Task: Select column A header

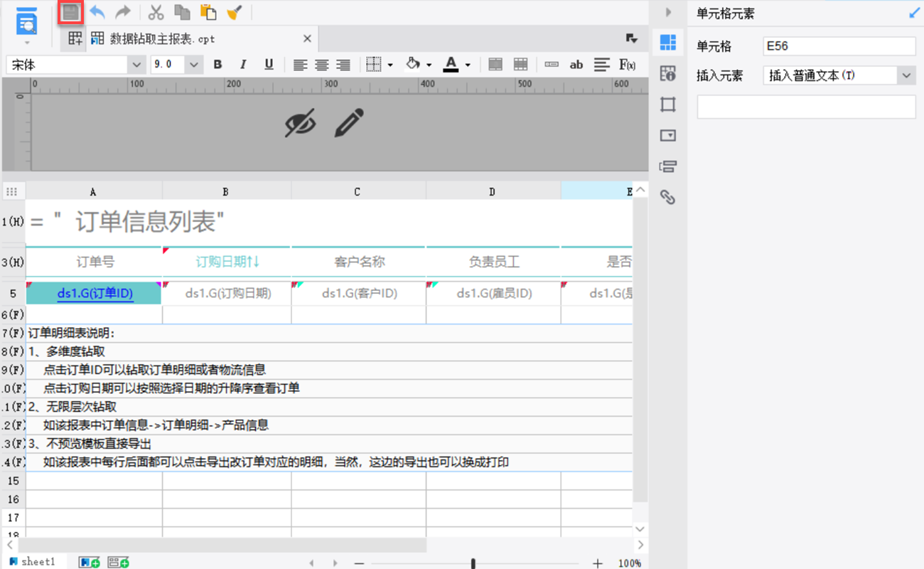Action: click(94, 191)
